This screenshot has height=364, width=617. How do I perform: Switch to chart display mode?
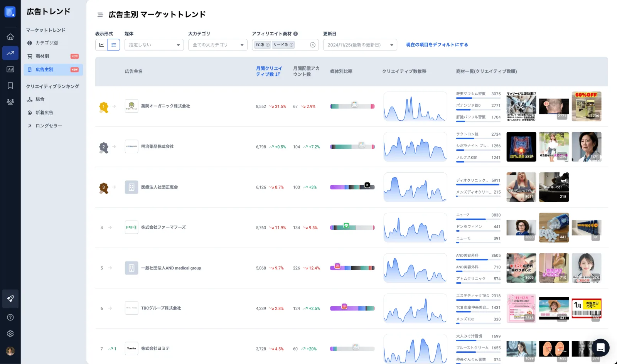(101, 45)
